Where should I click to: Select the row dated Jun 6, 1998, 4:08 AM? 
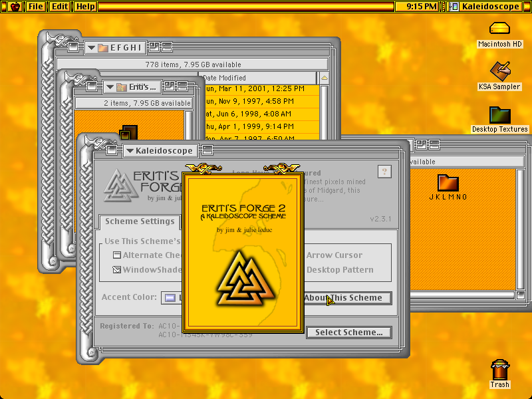coord(261,114)
